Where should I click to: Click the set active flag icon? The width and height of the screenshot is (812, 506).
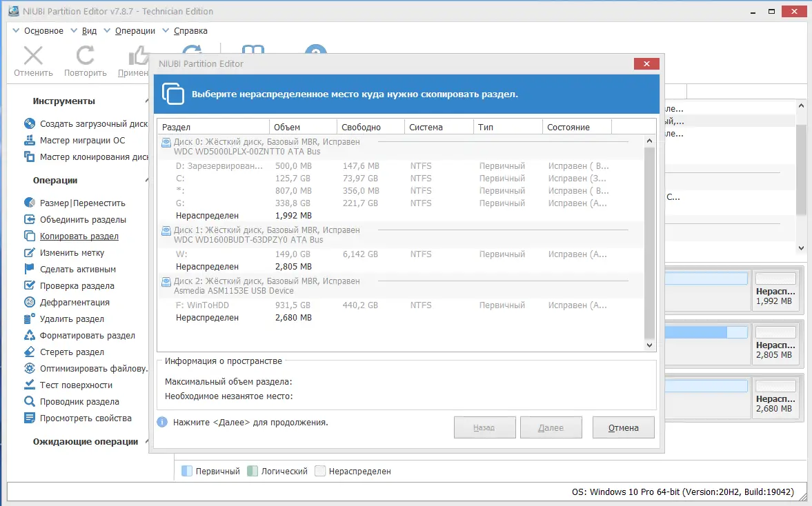coord(30,269)
